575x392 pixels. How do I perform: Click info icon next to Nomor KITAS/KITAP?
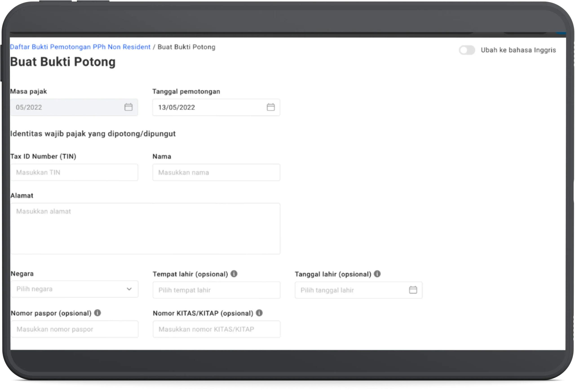259,313
